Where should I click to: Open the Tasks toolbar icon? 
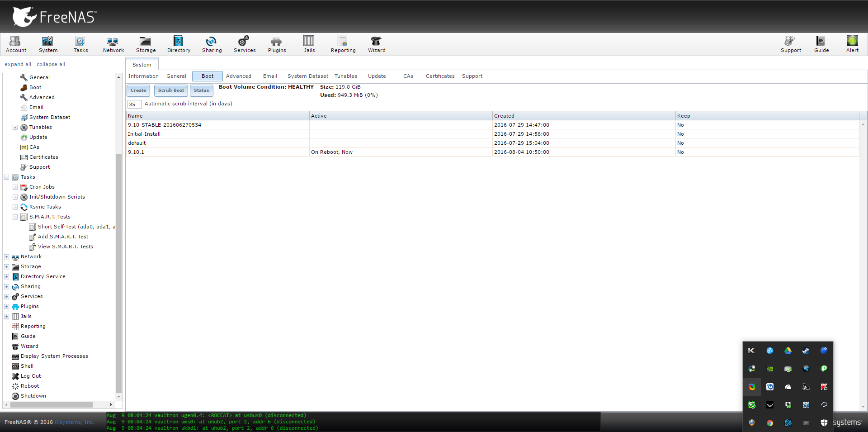pyautogui.click(x=80, y=44)
